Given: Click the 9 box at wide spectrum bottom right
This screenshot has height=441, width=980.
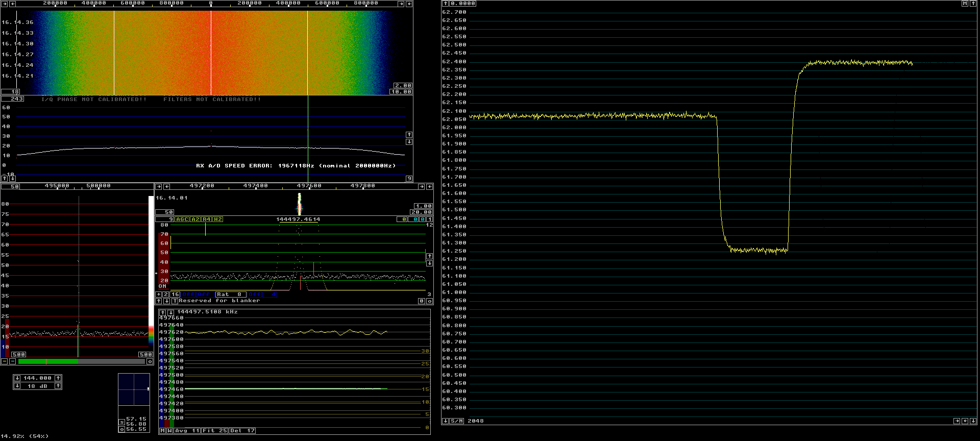Looking at the screenshot, I should tap(409, 179).
